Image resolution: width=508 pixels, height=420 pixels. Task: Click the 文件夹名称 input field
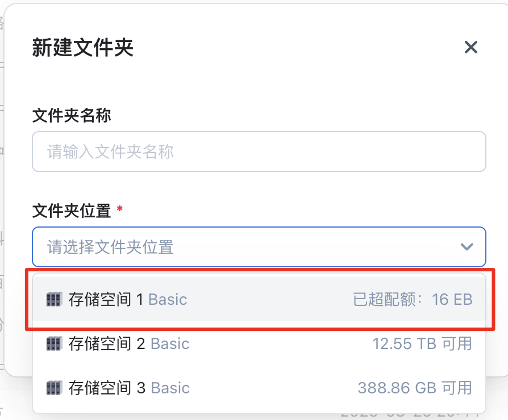[259, 152]
